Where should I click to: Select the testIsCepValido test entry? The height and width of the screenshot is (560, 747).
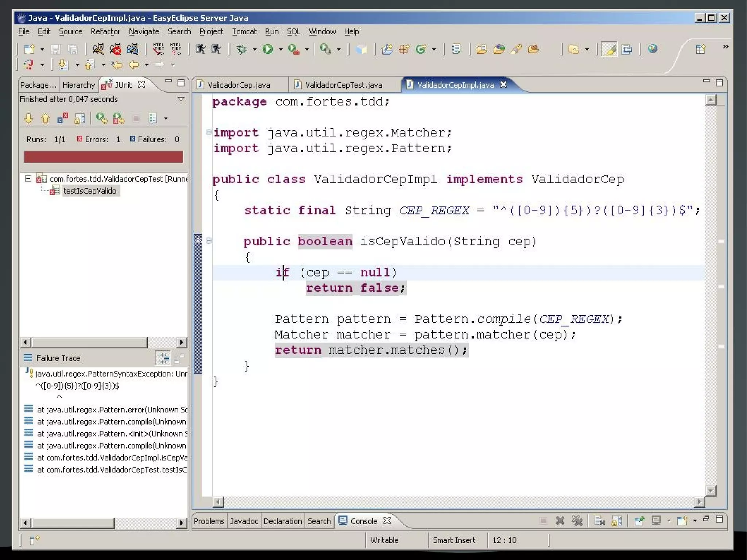[x=90, y=191]
